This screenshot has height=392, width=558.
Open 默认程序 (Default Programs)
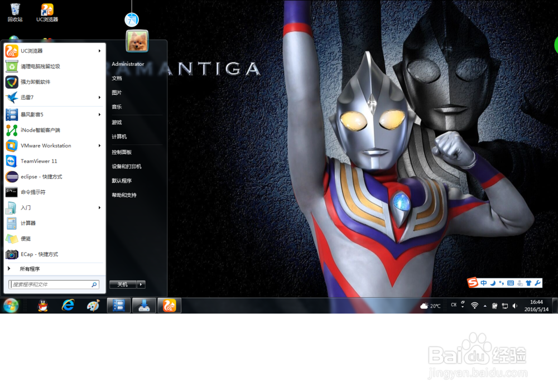[x=122, y=181]
